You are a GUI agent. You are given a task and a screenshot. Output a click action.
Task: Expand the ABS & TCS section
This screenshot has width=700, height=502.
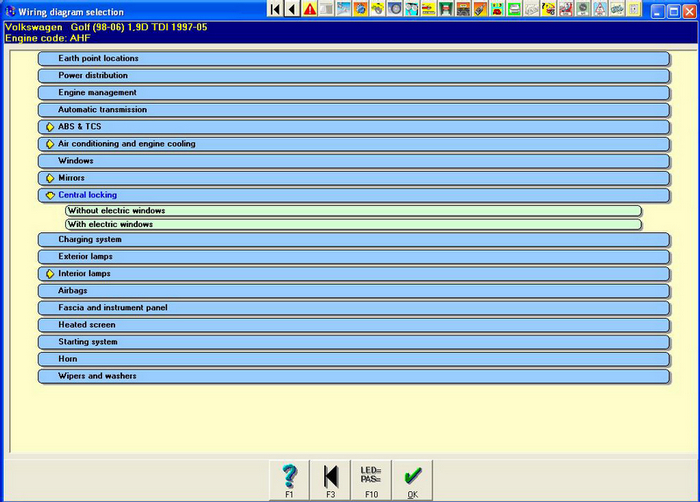coord(49,127)
